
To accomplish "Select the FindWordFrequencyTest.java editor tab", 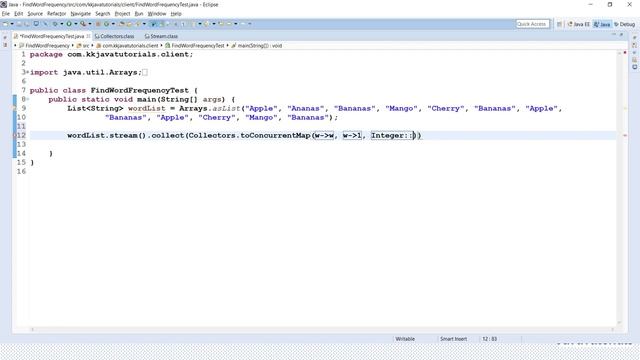I will pyautogui.click(x=51, y=36).
